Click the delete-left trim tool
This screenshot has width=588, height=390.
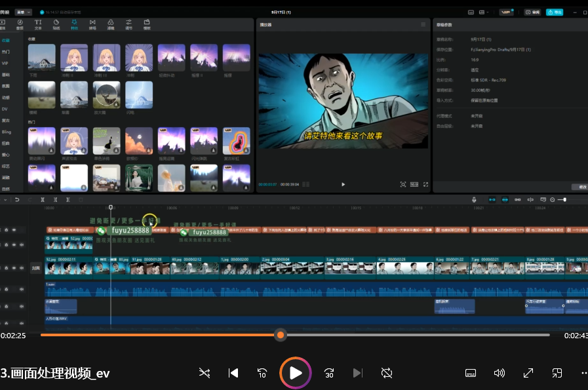(55, 199)
